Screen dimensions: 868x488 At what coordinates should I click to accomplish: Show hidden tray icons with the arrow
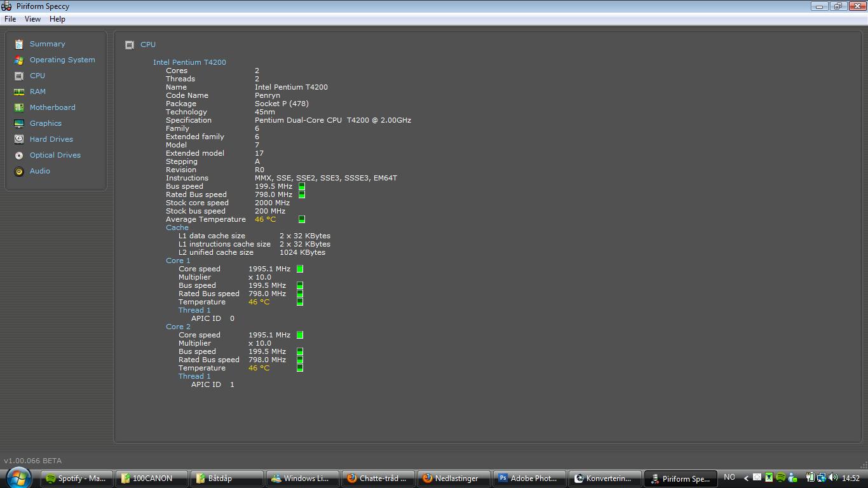[x=746, y=478]
